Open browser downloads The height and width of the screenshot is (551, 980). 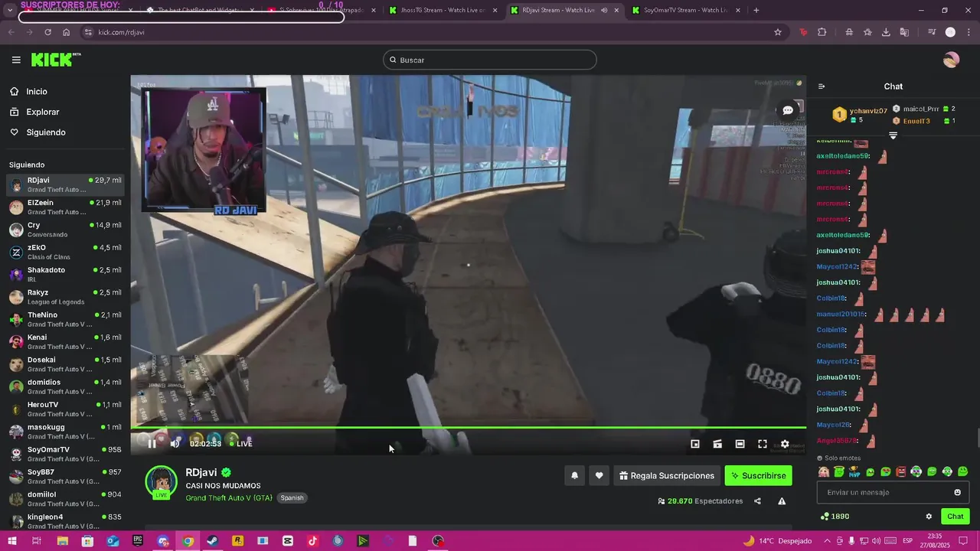886,32
